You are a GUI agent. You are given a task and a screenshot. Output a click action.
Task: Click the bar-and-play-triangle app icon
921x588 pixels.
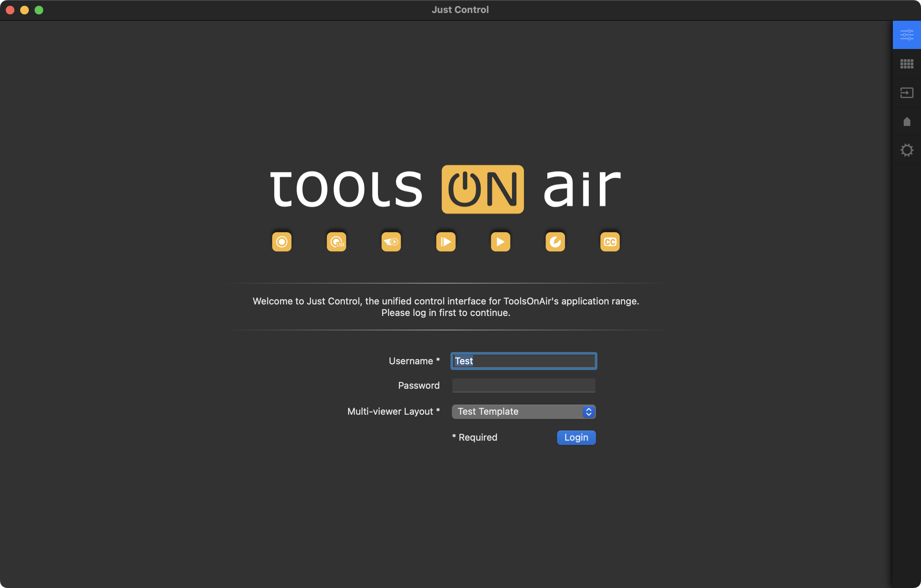click(x=446, y=242)
